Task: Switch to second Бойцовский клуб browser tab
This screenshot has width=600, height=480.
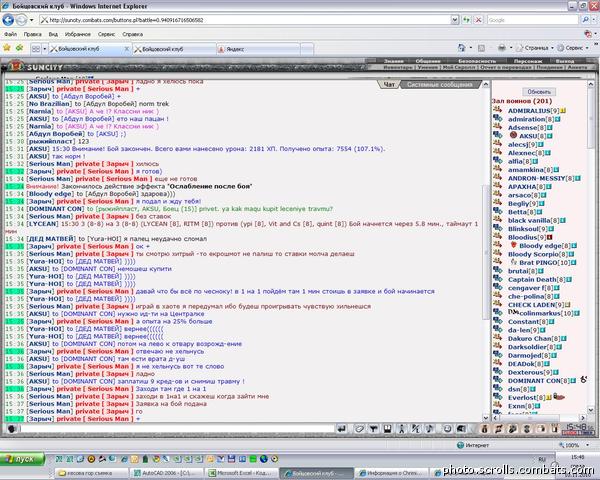Action: coord(174,49)
